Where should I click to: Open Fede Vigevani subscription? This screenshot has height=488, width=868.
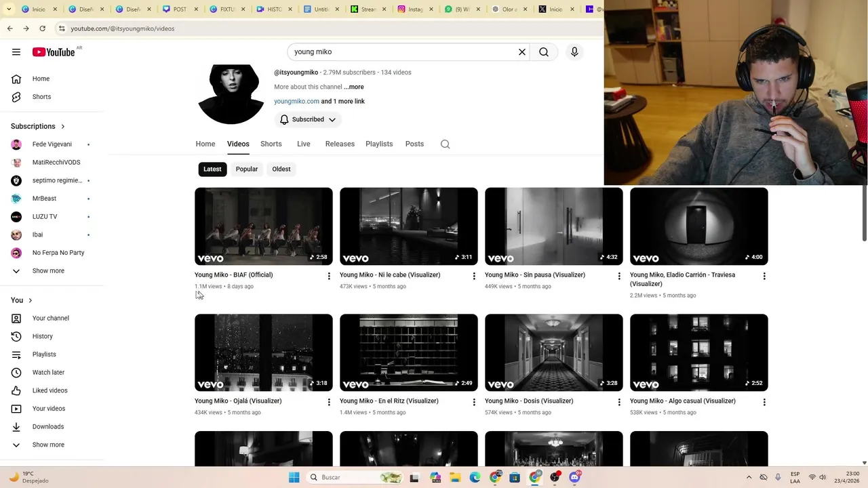pyautogui.click(x=53, y=144)
